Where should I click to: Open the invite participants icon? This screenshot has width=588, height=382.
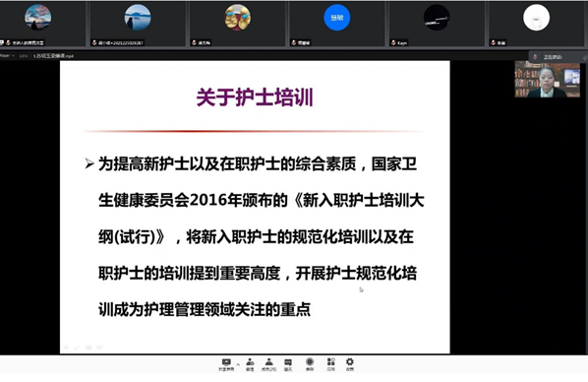click(x=250, y=364)
